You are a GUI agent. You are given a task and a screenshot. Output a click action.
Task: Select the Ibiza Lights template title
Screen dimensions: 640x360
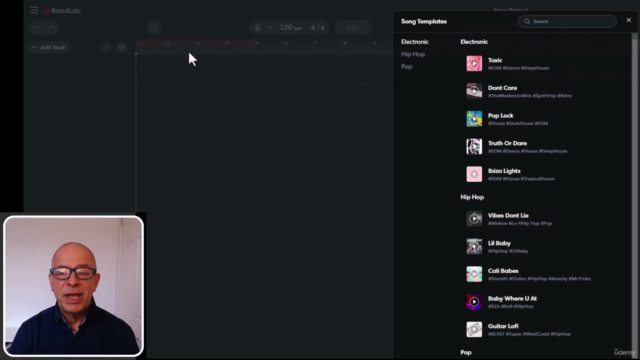[x=504, y=171]
